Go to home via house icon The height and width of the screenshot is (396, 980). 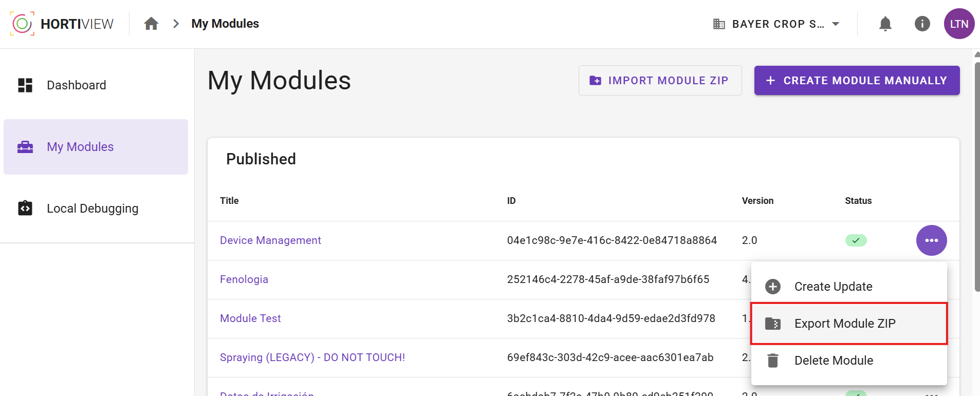(x=151, y=24)
